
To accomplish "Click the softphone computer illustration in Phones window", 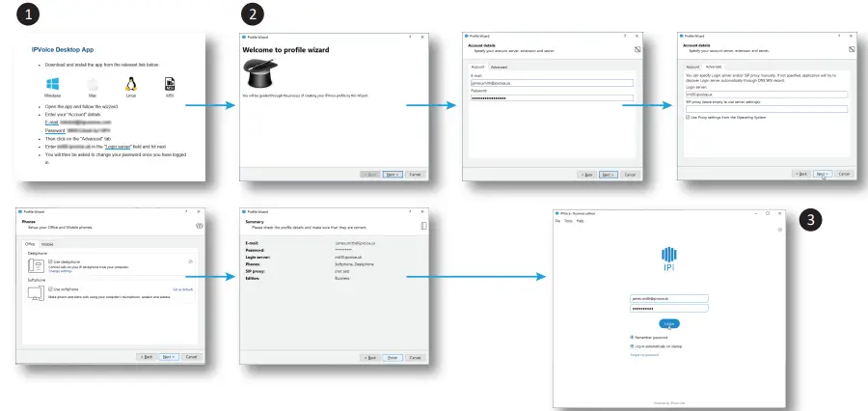I will (36, 293).
